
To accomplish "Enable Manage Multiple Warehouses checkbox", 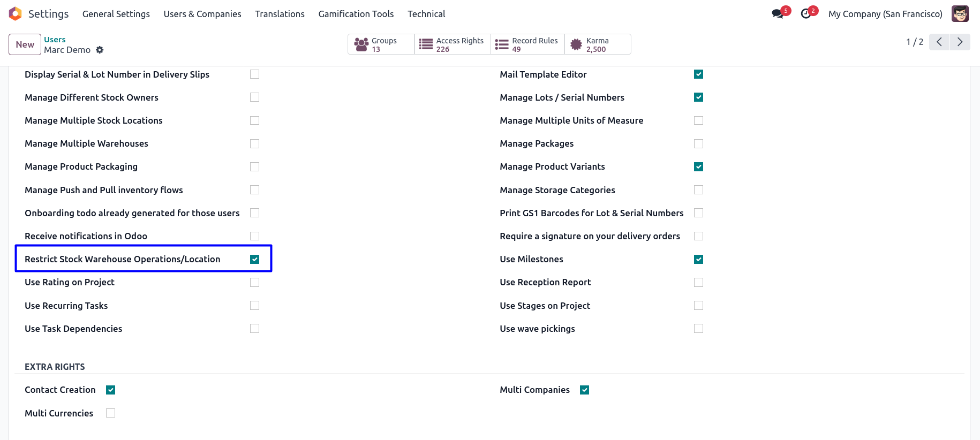I will [x=254, y=143].
